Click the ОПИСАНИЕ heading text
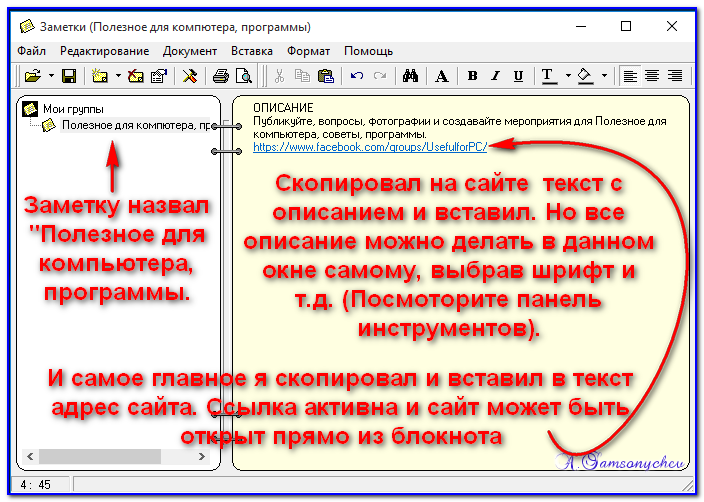The height and width of the screenshot is (502, 704). pos(283,108)
